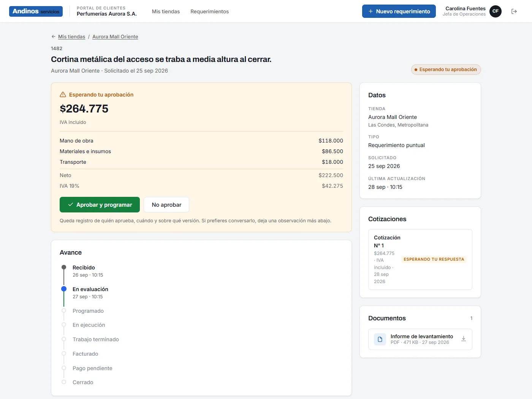Image resolution: width=532 pixels, height=399 pixels.
Task: Click the $264.775 total amount
Action: (84, 109)
